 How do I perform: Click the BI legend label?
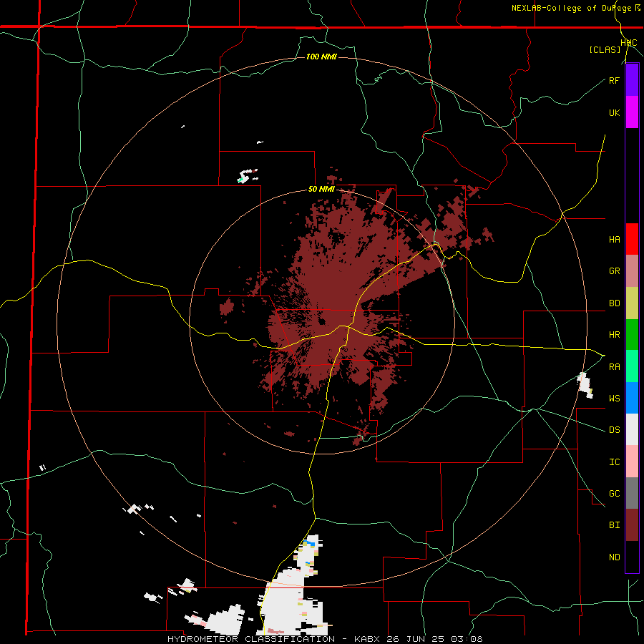pyautogui.click(x=614, y=525)
